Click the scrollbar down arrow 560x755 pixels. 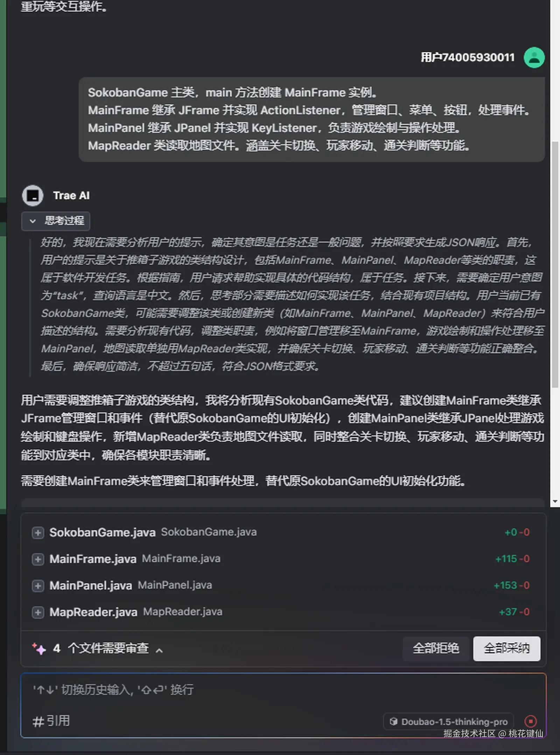point(555,501)
